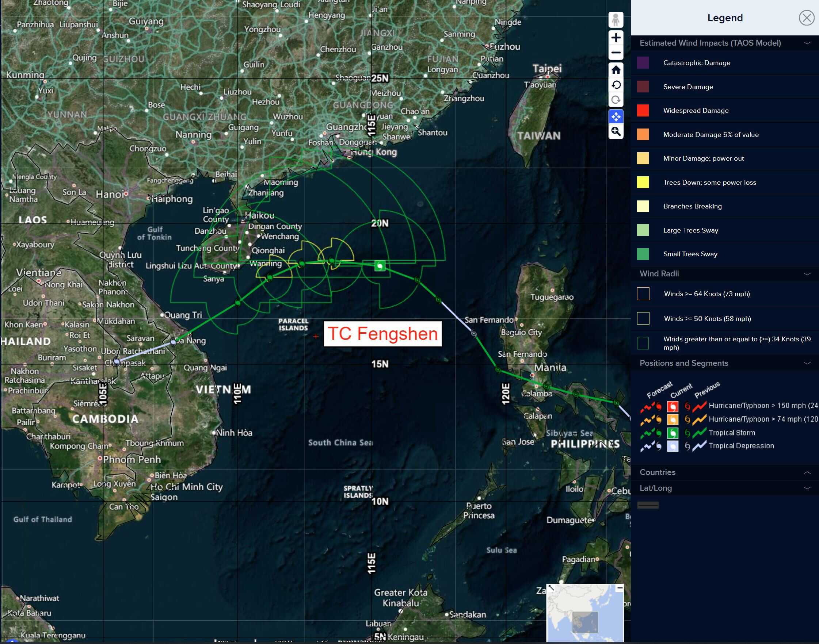Click the street view pegman icon

[x=616, y=19]
